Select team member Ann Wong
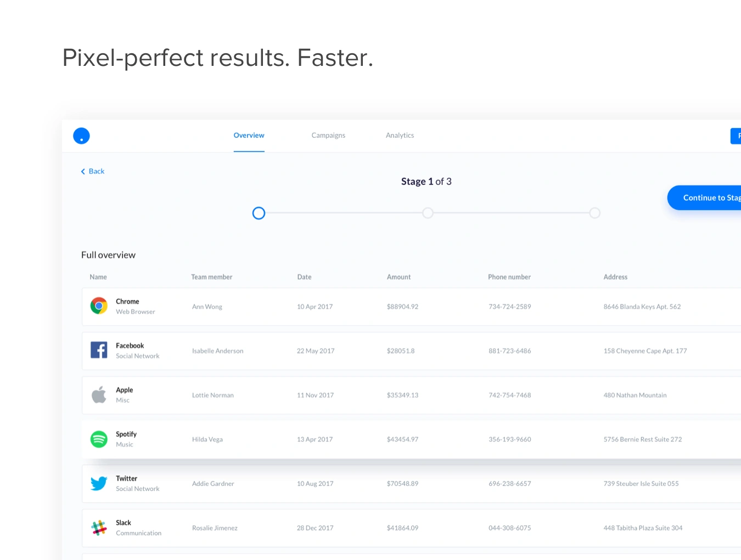This screenshot has width=741, height=560. tap(207, 306)
